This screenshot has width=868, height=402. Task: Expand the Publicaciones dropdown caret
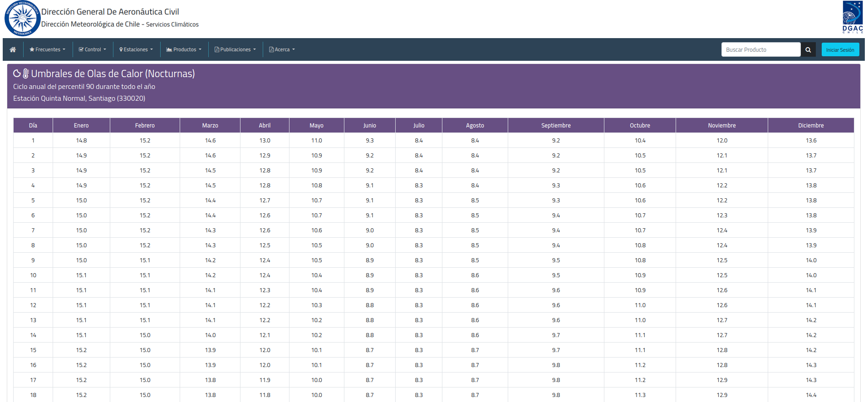(x=255, y=49)
